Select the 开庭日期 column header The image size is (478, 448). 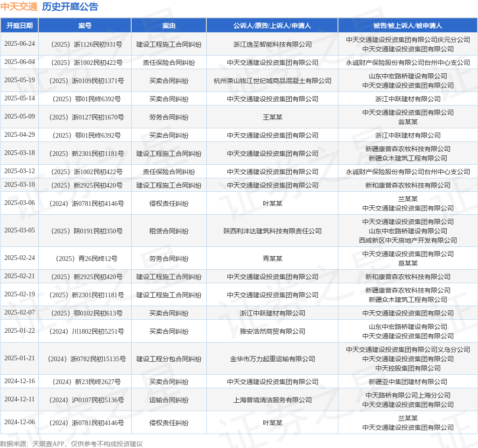(20, 26)
